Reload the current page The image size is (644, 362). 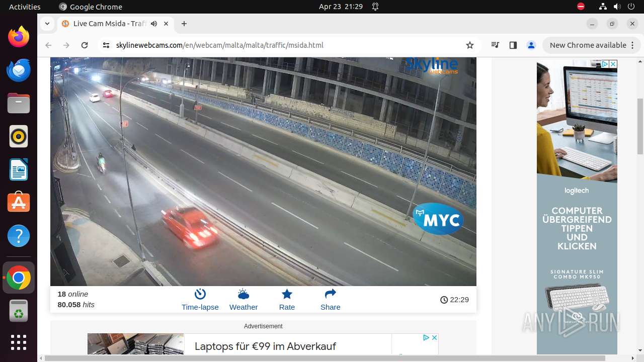[x=85, y=45]
